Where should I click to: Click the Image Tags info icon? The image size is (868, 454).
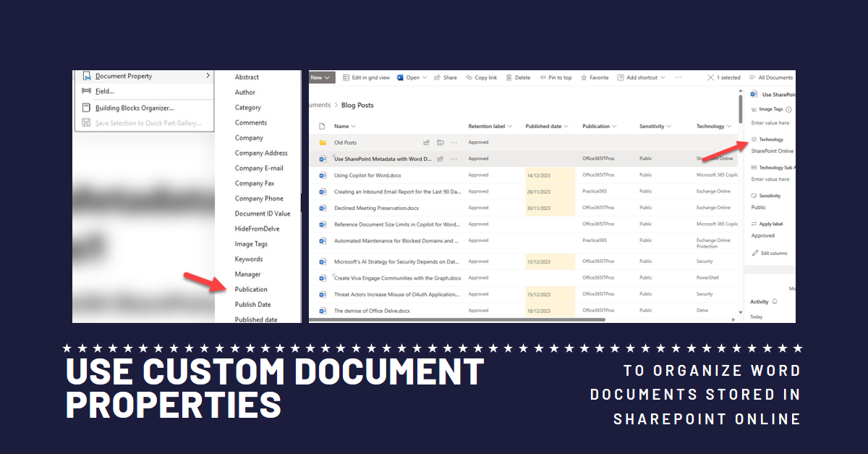pos(788,109)
